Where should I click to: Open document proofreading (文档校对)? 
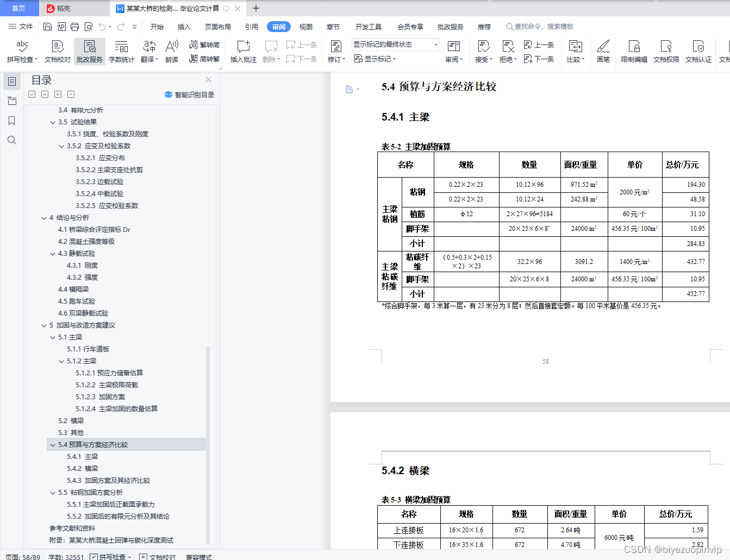(58, 52)
